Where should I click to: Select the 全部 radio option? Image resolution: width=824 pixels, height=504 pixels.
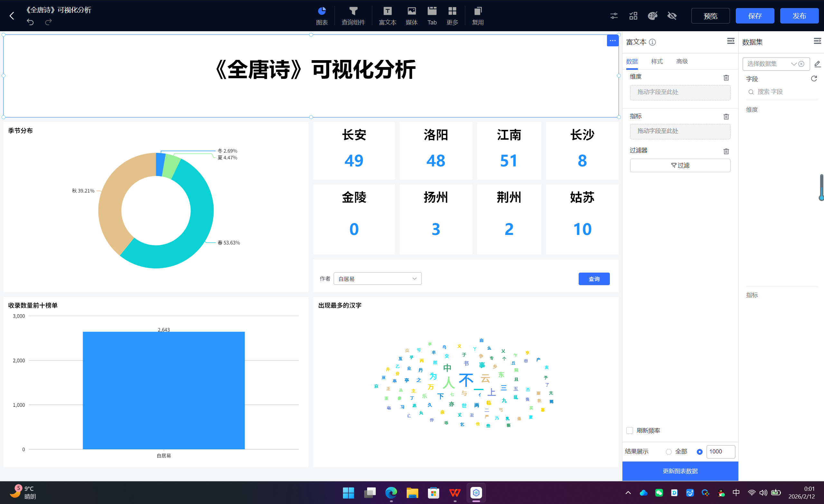coord(669,452)
